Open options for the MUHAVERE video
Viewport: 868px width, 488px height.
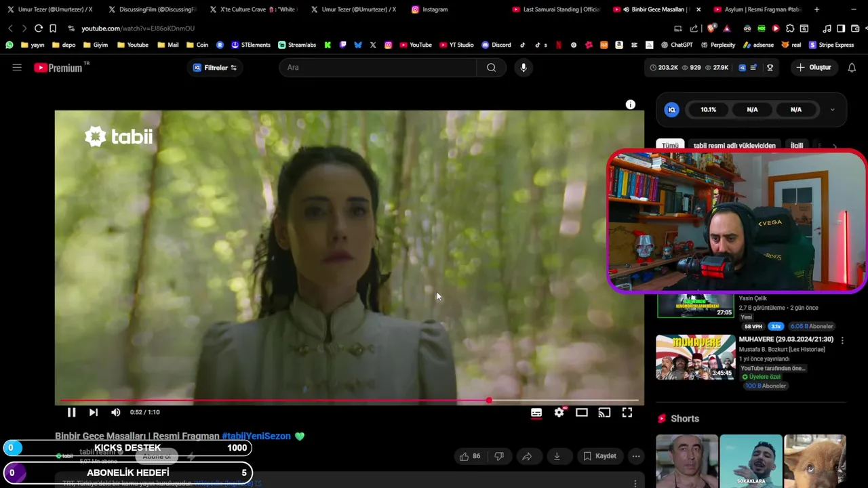(842, 340)
